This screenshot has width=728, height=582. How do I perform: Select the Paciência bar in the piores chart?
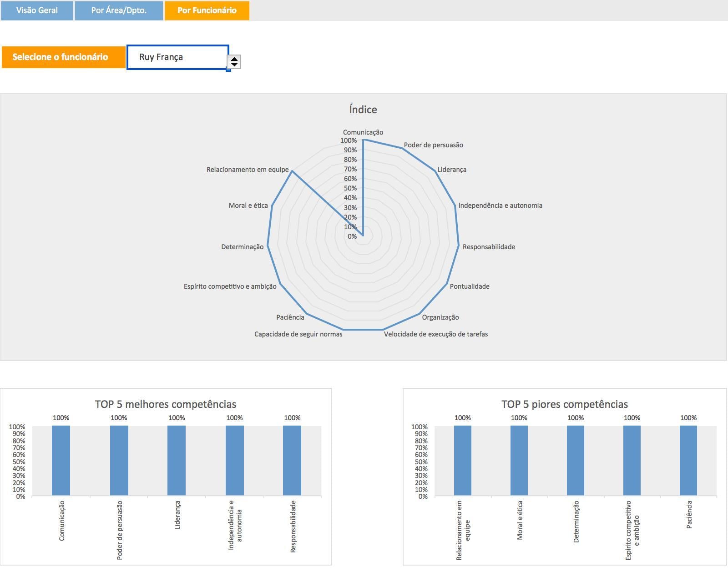click(x=688, y=460)
